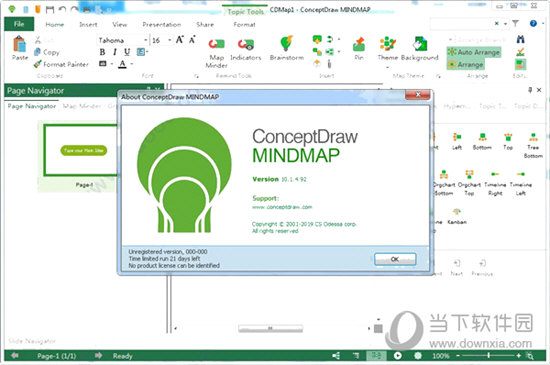Viewport: 550px width, 365px height.
Task: Go to next page arrow in status bar
Action: tap(99, 356)
